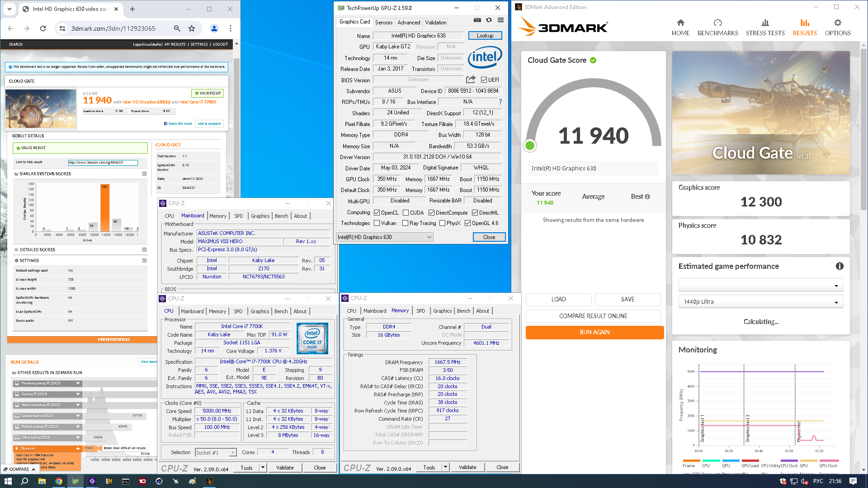Screen dimensions: 868x488
Task: Open the Windows Start menu
Action: coord(8,481)
